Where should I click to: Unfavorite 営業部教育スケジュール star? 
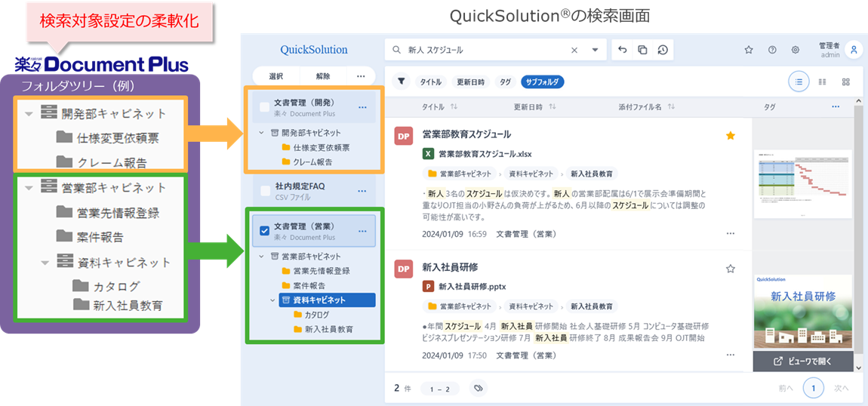tap(730, 136)
